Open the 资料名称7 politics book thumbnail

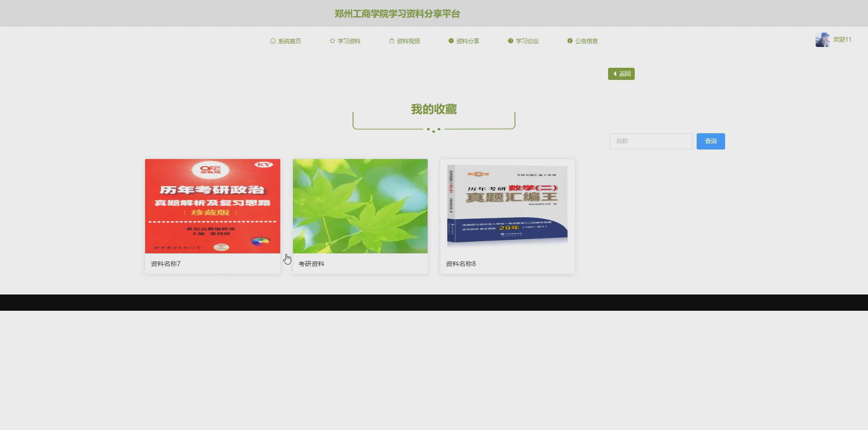click(212, 206)
